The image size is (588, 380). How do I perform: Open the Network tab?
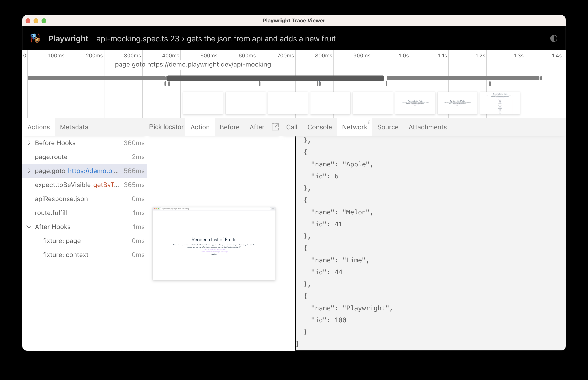pyautogui.click(x=355, y=127)
